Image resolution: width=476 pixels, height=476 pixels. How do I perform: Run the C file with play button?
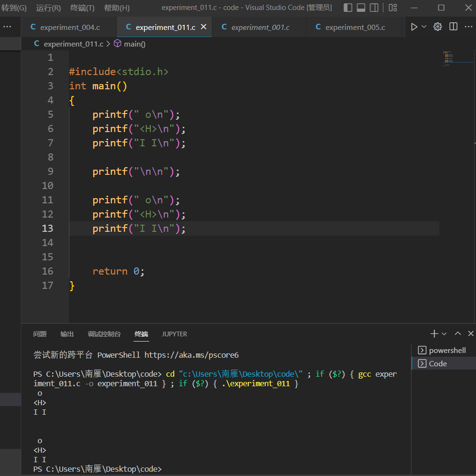(414, 27)
